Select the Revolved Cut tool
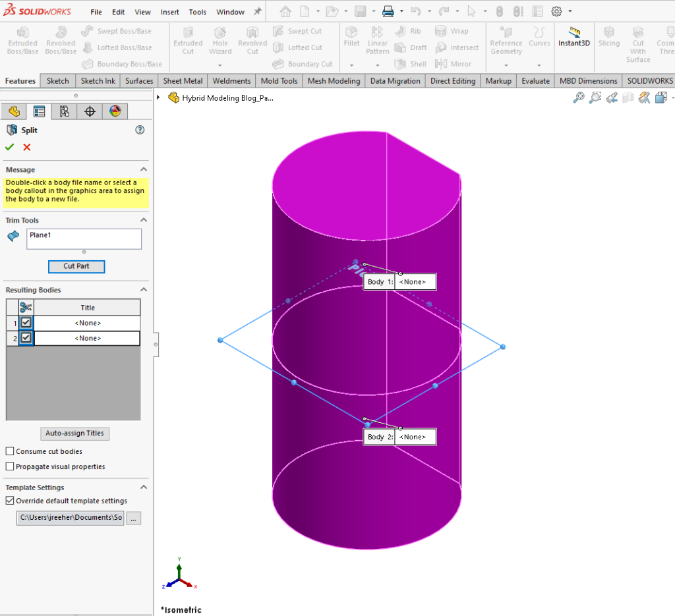Viewport: 675px width, 616px height. coord(252,40)
